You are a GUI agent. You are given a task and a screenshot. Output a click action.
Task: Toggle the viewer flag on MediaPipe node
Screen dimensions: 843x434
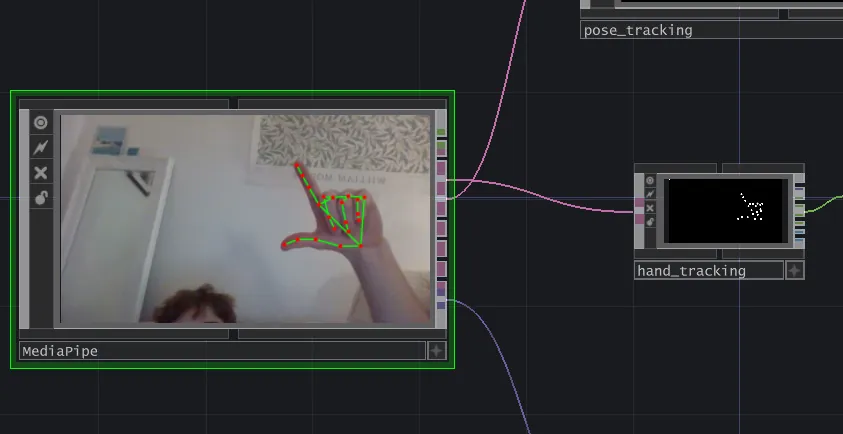(x=41, y=123)
